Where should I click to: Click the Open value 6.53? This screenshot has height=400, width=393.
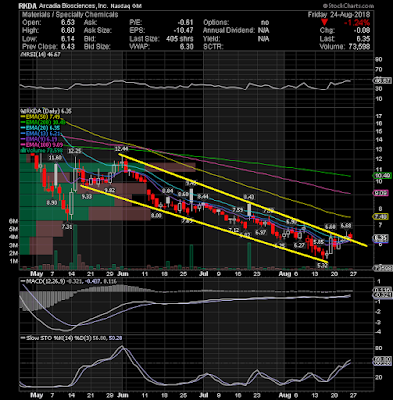click(x=68, y=23)
